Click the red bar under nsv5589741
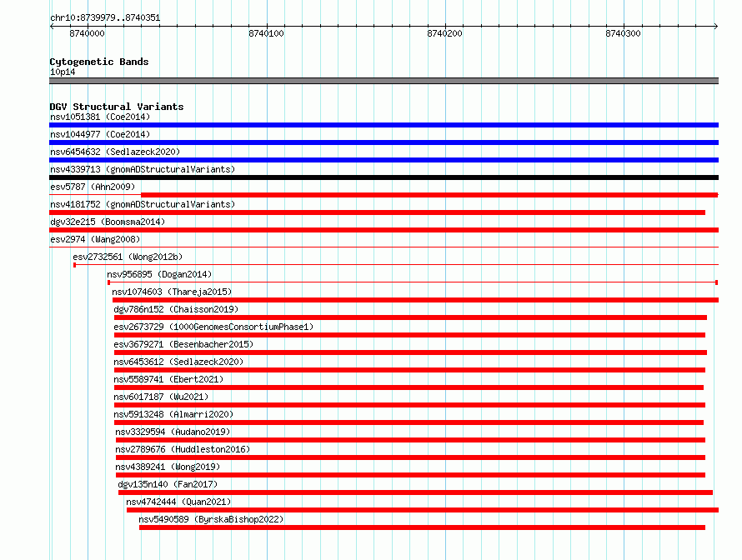742x560 pixels. coord(409,387)
